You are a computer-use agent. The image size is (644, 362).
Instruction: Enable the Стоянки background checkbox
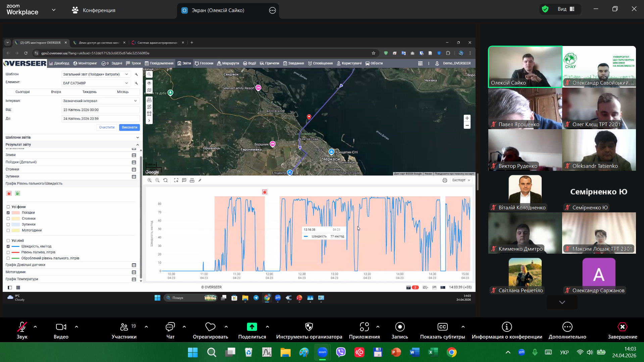coord(8,219)
